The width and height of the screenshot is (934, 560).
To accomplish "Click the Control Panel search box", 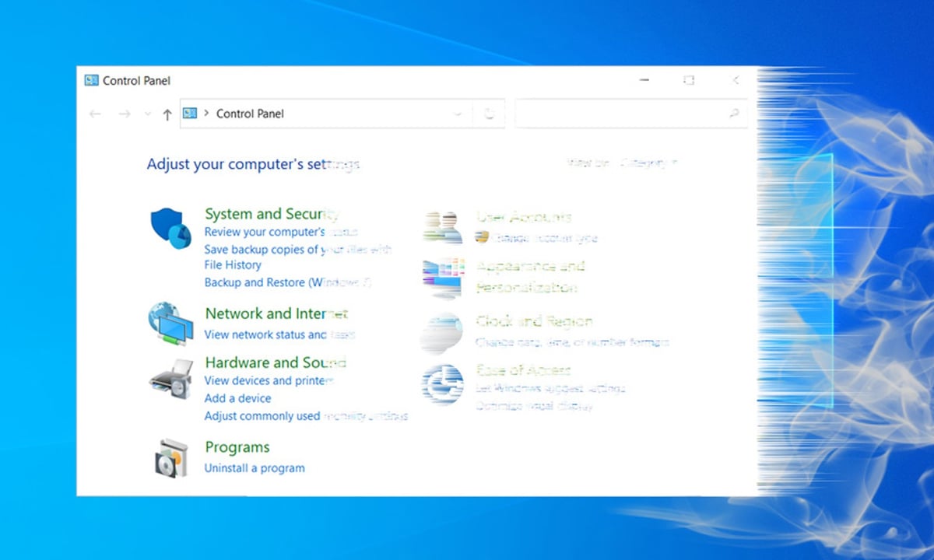I will [631, 114].
